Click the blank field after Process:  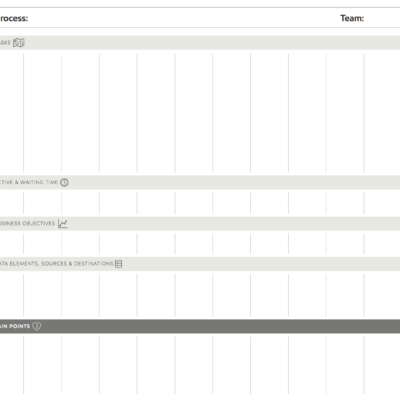pos(183,18)
